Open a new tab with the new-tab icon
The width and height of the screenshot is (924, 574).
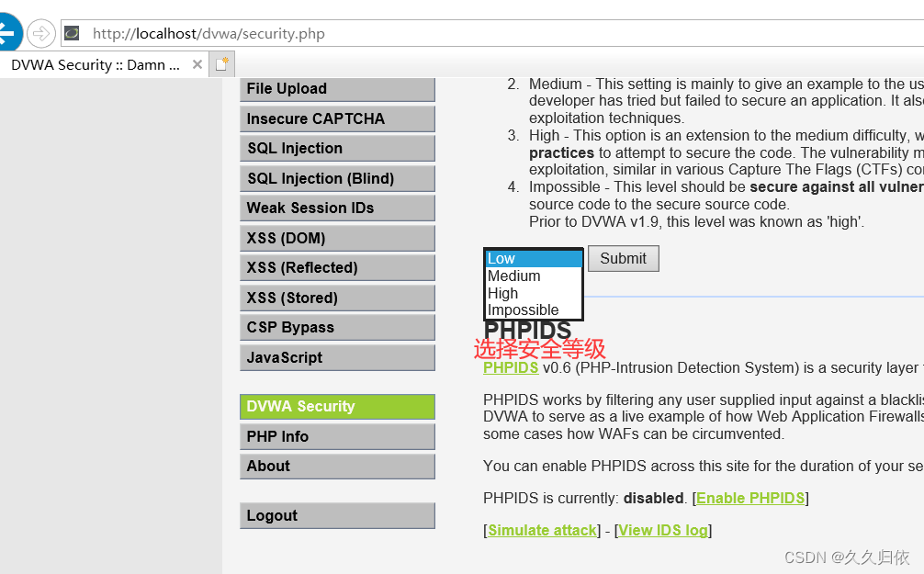tap(222, 64)
